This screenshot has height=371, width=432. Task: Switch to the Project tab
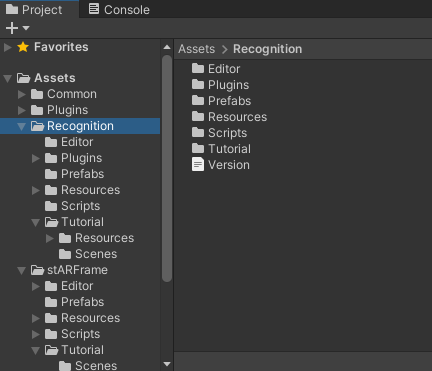(34, 9)
